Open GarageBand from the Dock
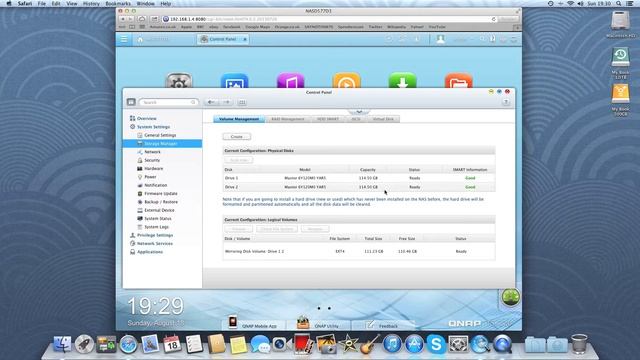This screenshot has width=640, height=360. point(370,344)
